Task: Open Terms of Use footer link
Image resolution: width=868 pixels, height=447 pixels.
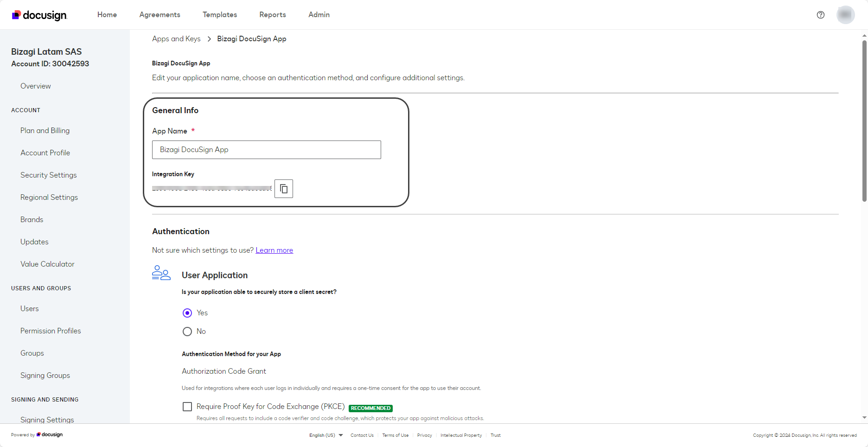Action: (x=396, y=435)
